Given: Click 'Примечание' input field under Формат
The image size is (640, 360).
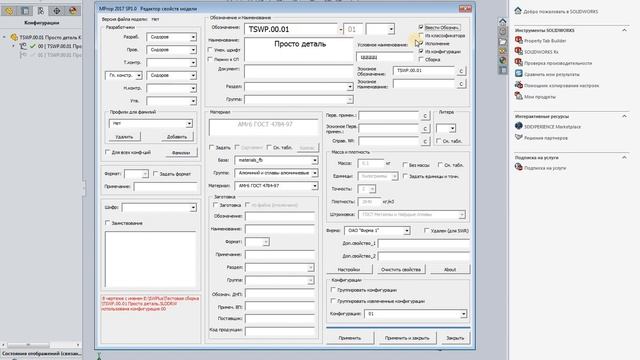Looking at the screenshot, I should click(x=166, y=187).
